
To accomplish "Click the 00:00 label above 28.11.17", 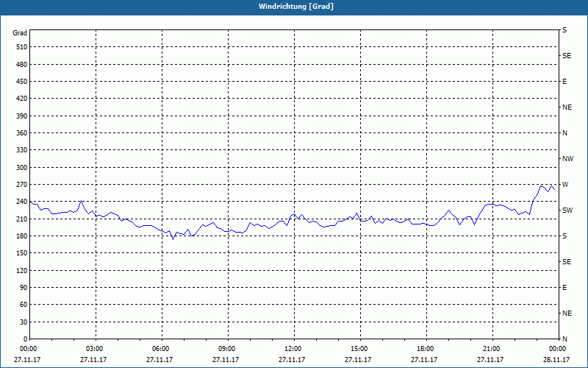I will (559, 349).
